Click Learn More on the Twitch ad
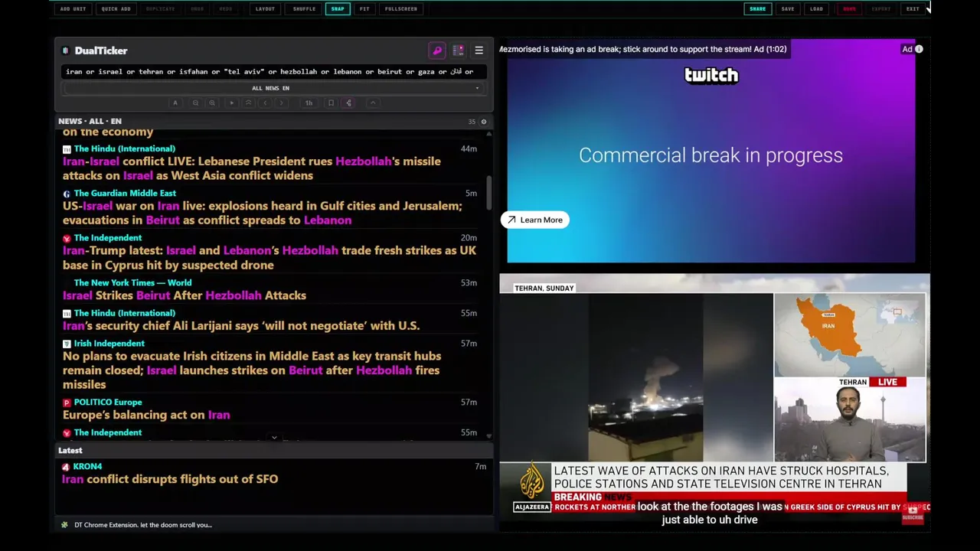The image size is (980, 551). point(535,220)
